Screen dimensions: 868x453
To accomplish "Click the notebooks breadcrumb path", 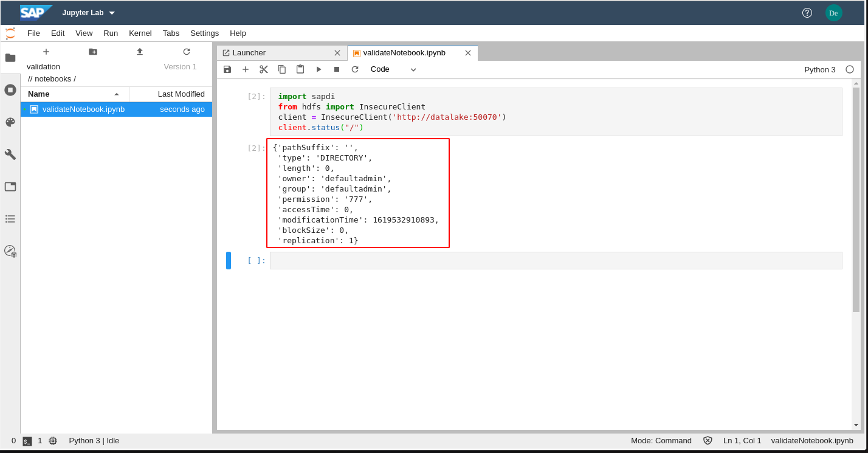I will point(54,79).
